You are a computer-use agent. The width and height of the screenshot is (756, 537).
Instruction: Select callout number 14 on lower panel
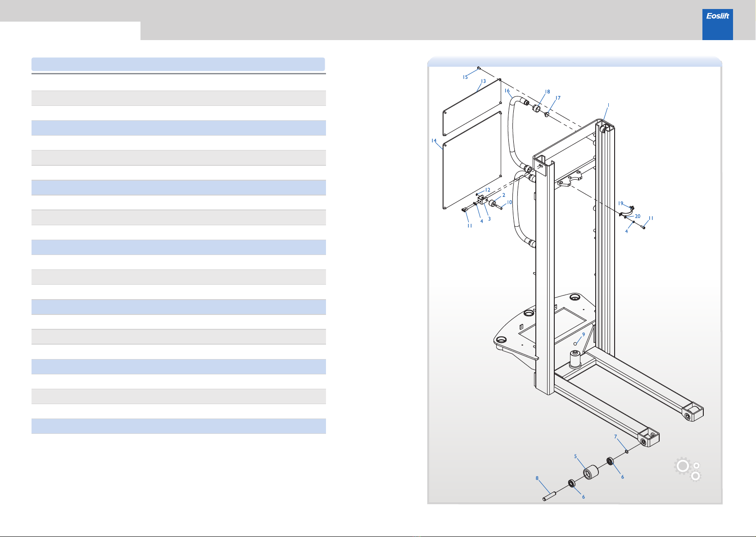point(434,141)
